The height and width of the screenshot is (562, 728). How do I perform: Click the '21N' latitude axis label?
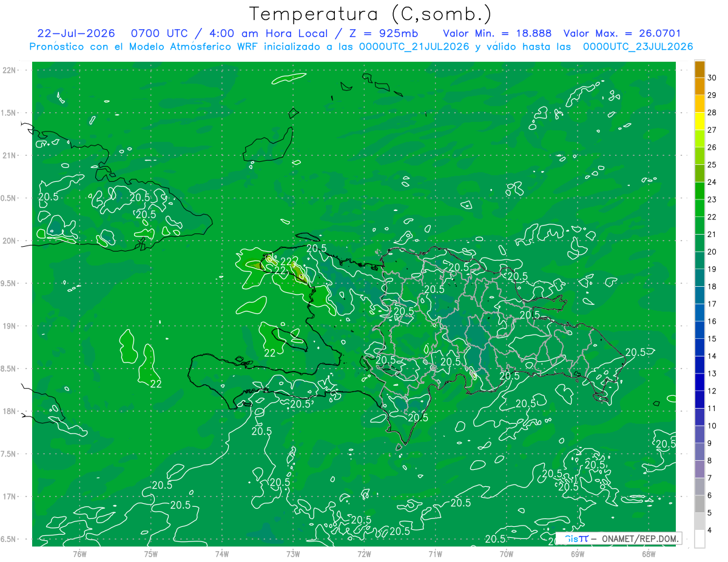[x=9, y=156]
